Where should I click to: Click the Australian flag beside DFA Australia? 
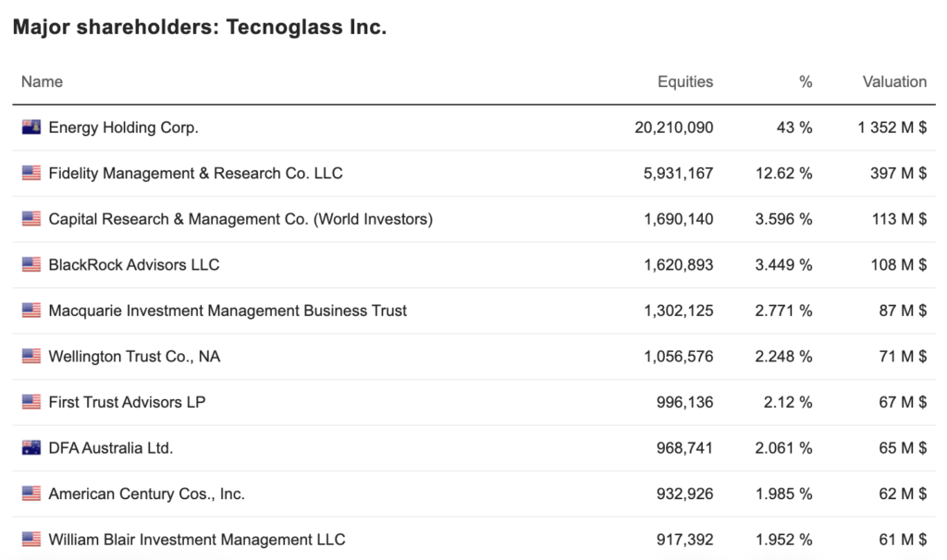31,448
